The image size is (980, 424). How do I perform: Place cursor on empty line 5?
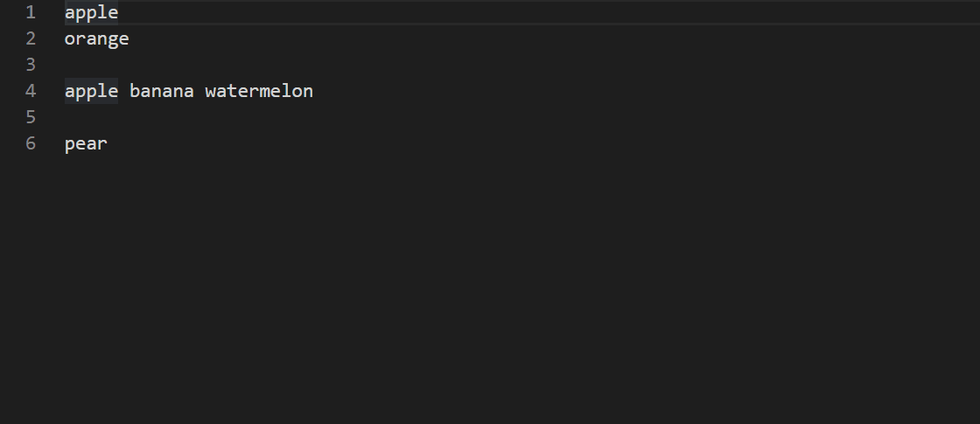[262, 117]
